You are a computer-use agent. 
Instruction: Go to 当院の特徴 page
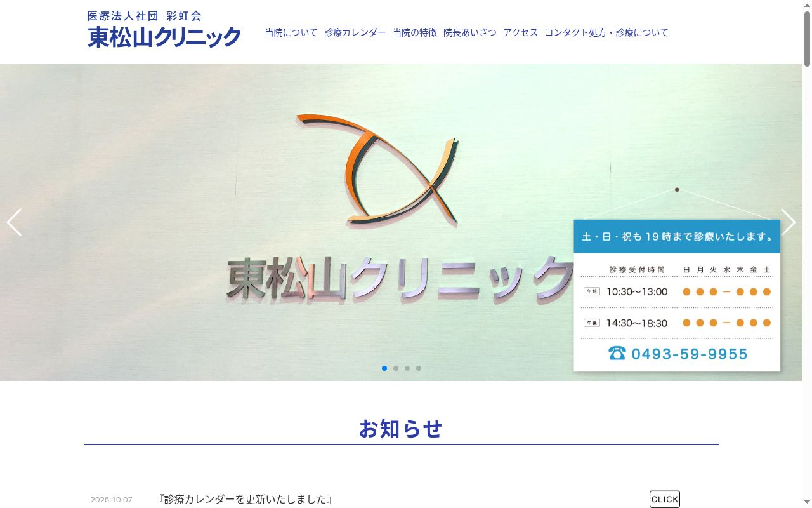[415, 32]
